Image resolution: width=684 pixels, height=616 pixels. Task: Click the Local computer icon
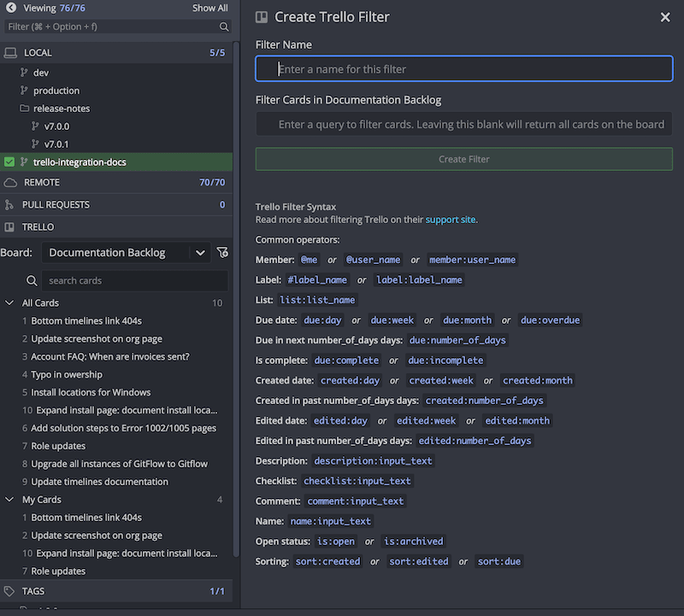pyautogui.click(x=10, y=53)
